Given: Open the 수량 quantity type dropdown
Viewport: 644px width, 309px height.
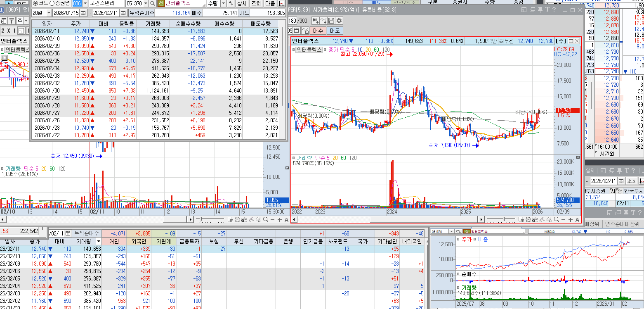Looking at the screenshot, I should (224, 3).
